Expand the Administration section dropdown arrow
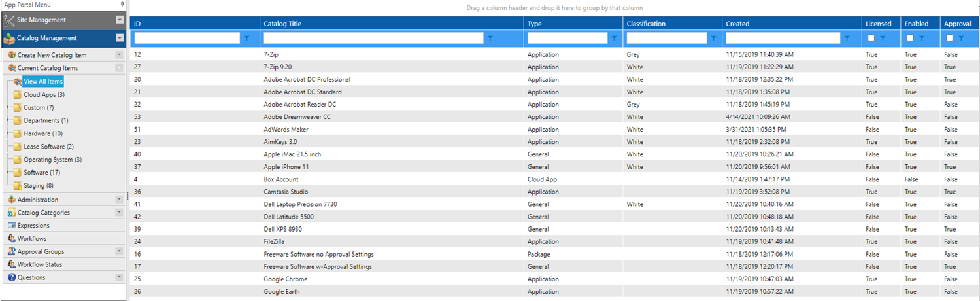 point(118,200)
